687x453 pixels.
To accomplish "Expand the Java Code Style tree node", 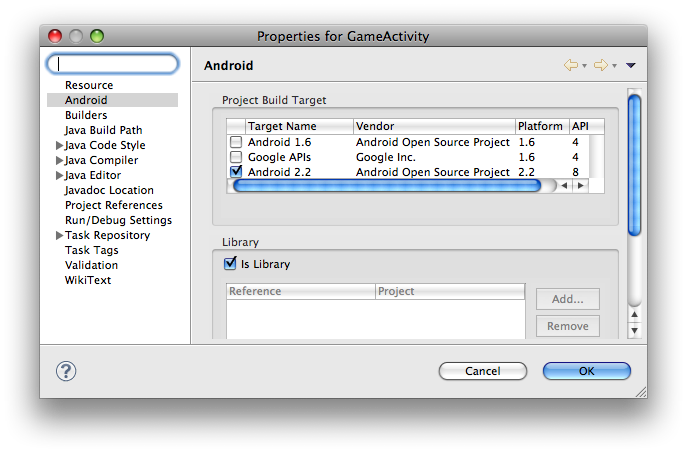I will tap(59, 145).
